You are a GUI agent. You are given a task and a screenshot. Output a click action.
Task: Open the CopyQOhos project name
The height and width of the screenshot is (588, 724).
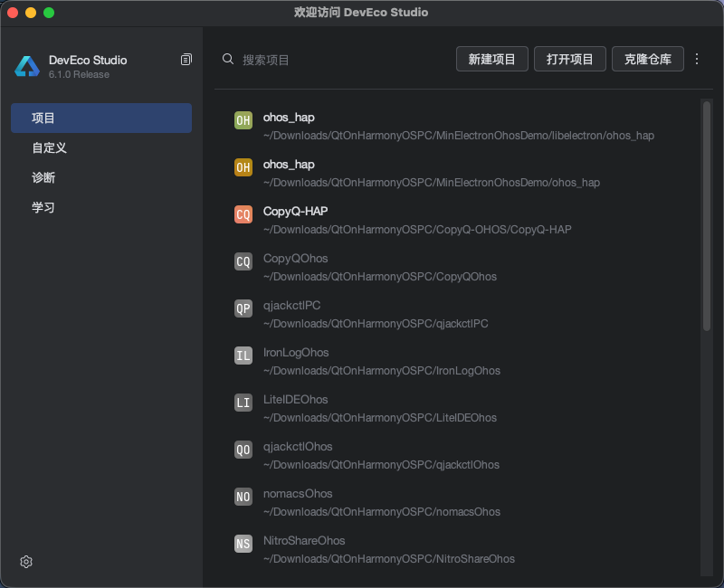[296, 259]
